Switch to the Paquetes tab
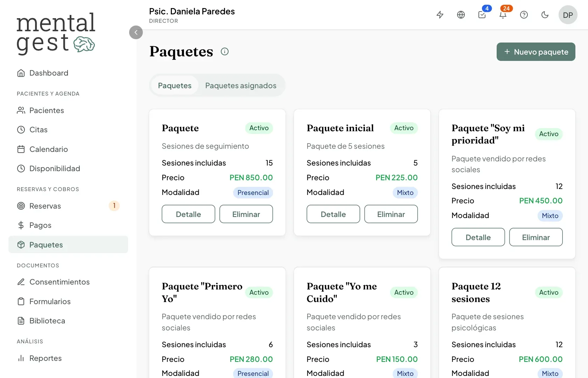Image resolution: width=588 pixels, height=378 pixels. click(175, 85)
